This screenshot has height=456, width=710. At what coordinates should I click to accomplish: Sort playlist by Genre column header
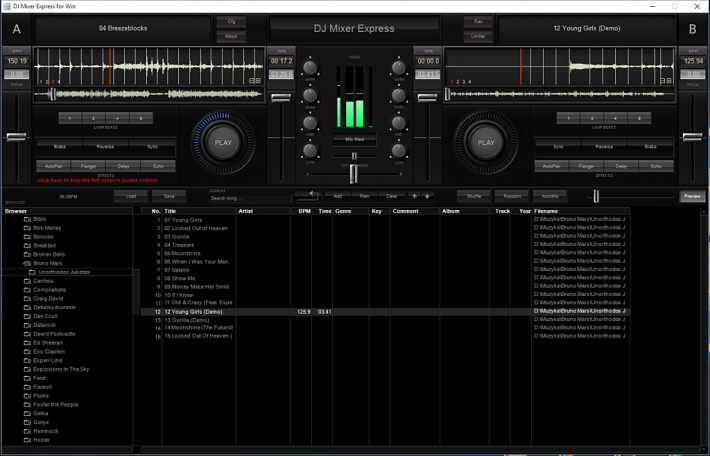coord(350,211)
